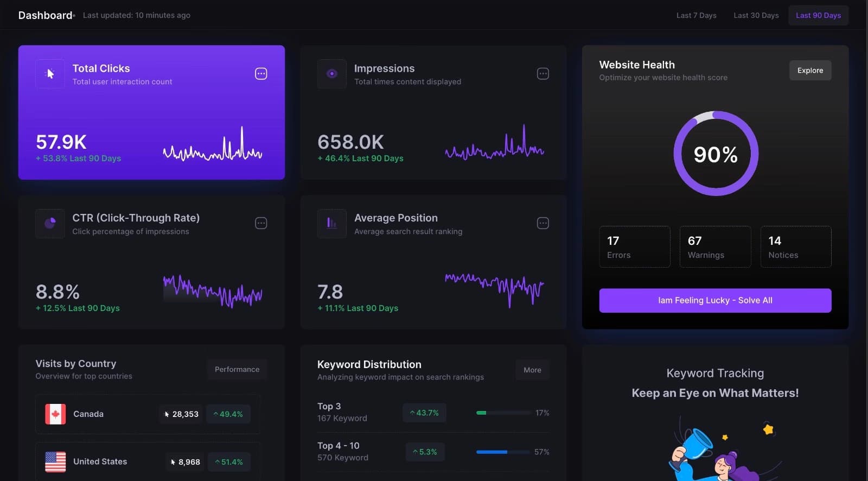
Task: Open Total Clicks card options menu
Action: pyautogui.click(x=261, y=74)
